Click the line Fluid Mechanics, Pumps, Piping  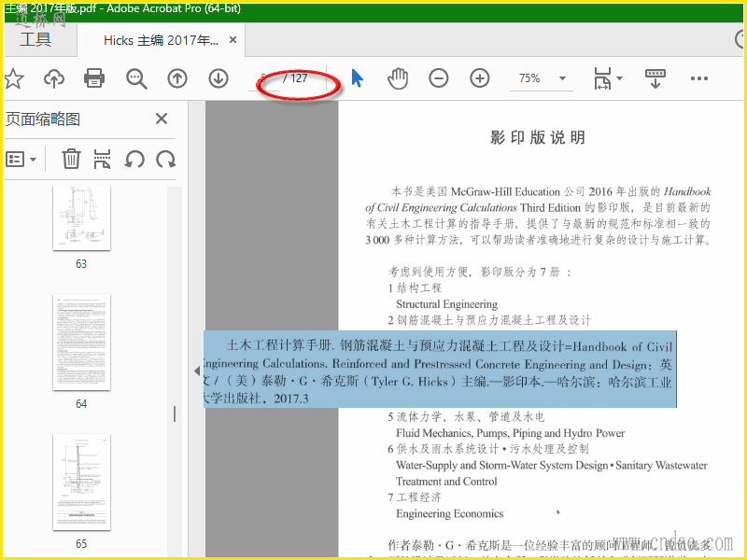[510, 433]
